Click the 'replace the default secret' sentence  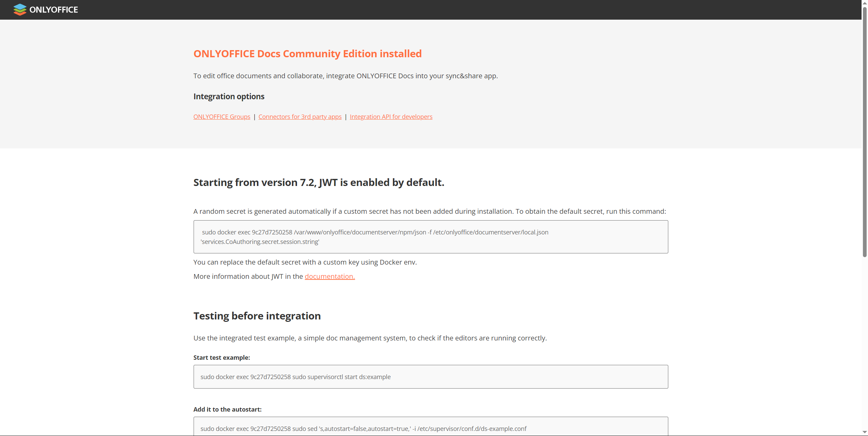click(305, 262)
